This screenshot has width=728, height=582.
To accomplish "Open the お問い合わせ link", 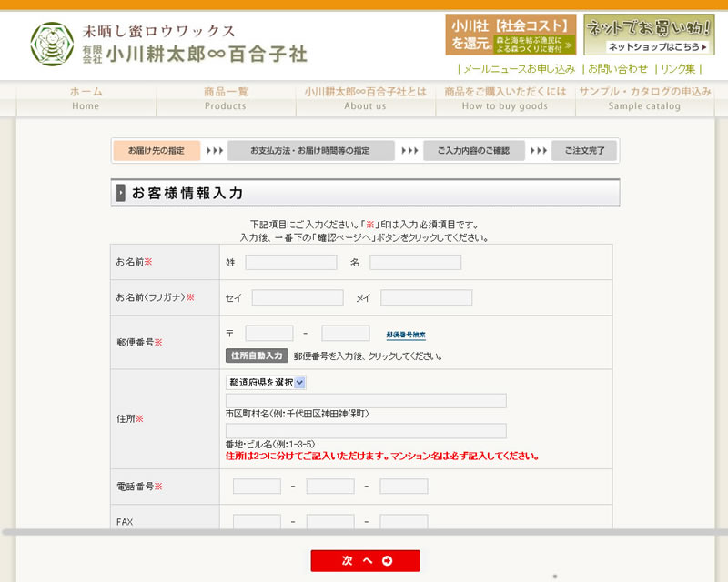I will click(x=618, y=69).
